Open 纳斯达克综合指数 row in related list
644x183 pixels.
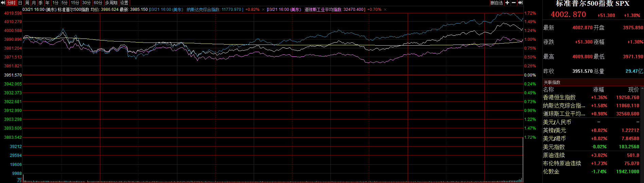point(564,105)
